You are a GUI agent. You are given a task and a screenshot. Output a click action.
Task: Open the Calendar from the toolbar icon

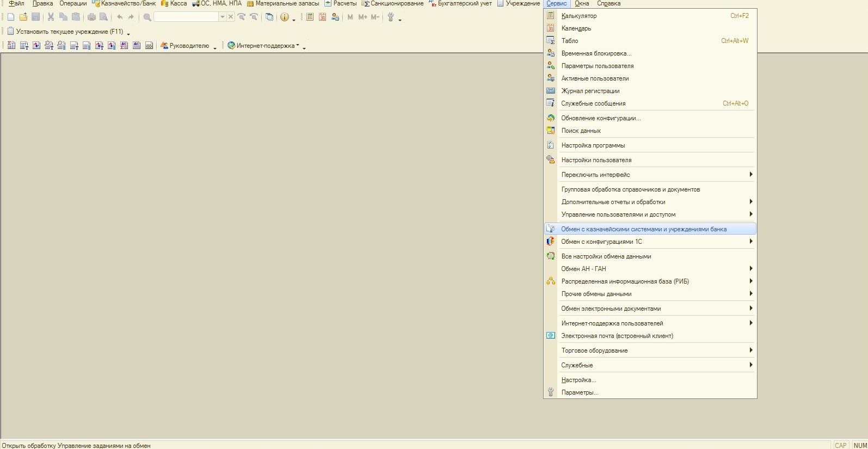click(x=322, y=17)
